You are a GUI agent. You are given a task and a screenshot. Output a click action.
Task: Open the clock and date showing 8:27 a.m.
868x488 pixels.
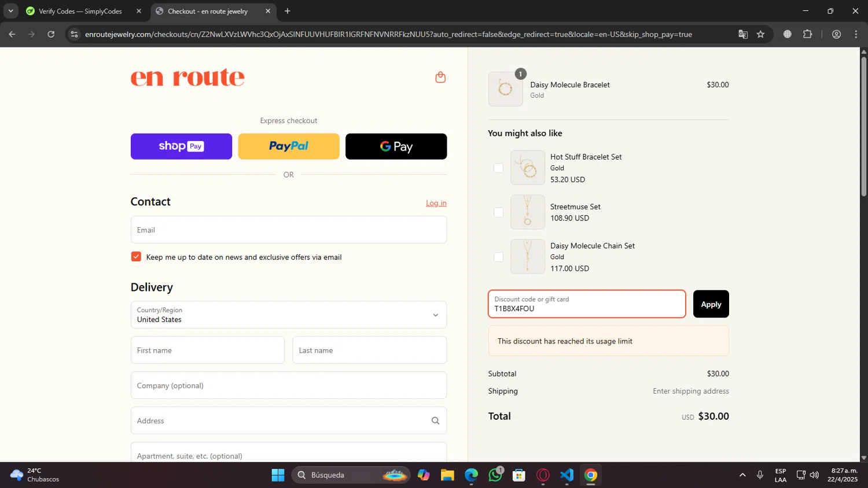[843, 475]
